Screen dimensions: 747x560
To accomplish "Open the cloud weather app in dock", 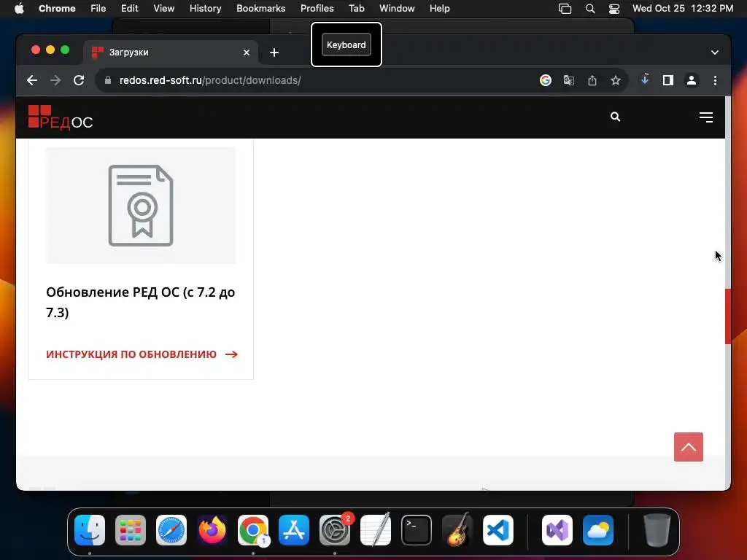I will [598, 530].
